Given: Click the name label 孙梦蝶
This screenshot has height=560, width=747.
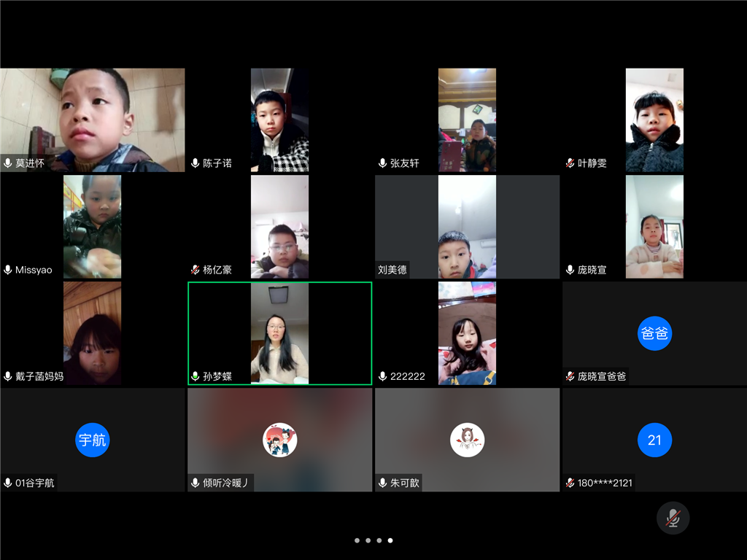Looking at the screenshot, I should 217,377.
